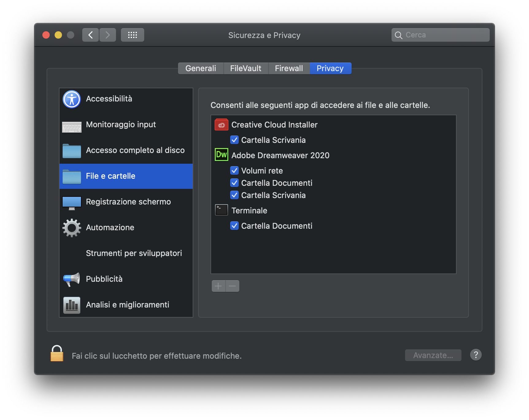529x420 pixels.
Task: Uncheck Cartella Documenti under Terminale
Action: 234,226
